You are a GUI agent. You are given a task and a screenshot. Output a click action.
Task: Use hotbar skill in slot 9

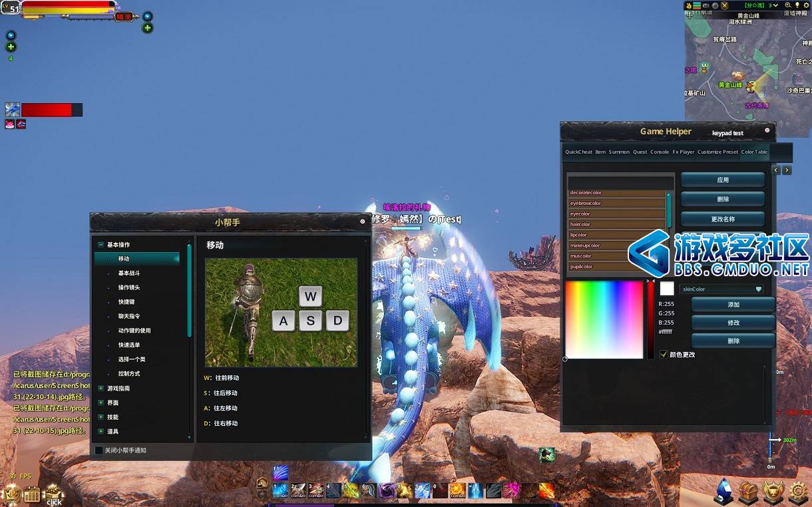tap(423, 490)
